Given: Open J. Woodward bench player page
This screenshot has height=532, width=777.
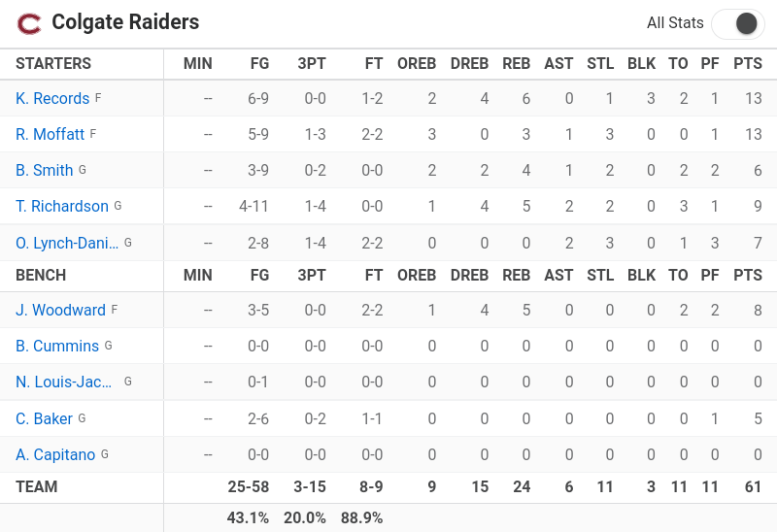Looking at the screenshot, I should (x=60, y=310).
